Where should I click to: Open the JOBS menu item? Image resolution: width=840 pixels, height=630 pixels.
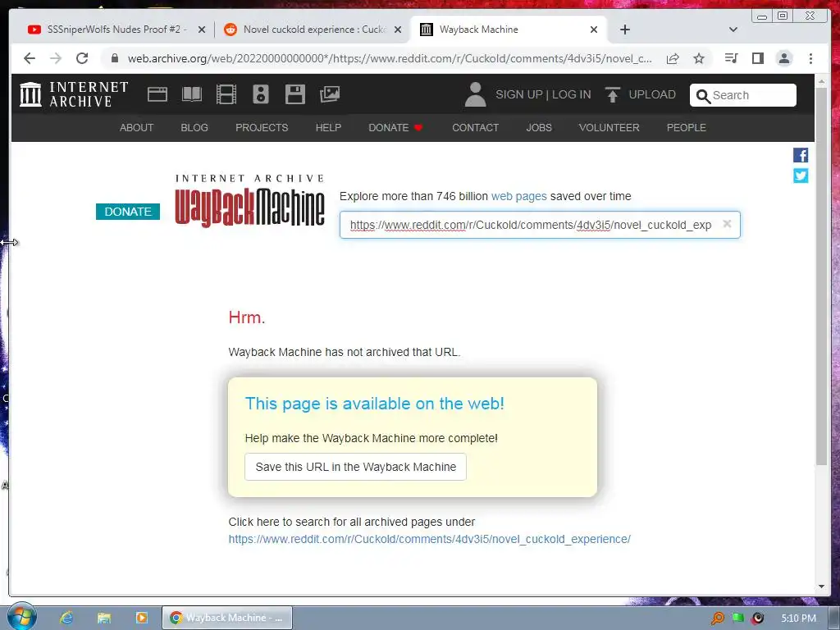click(x=539, y=127)
